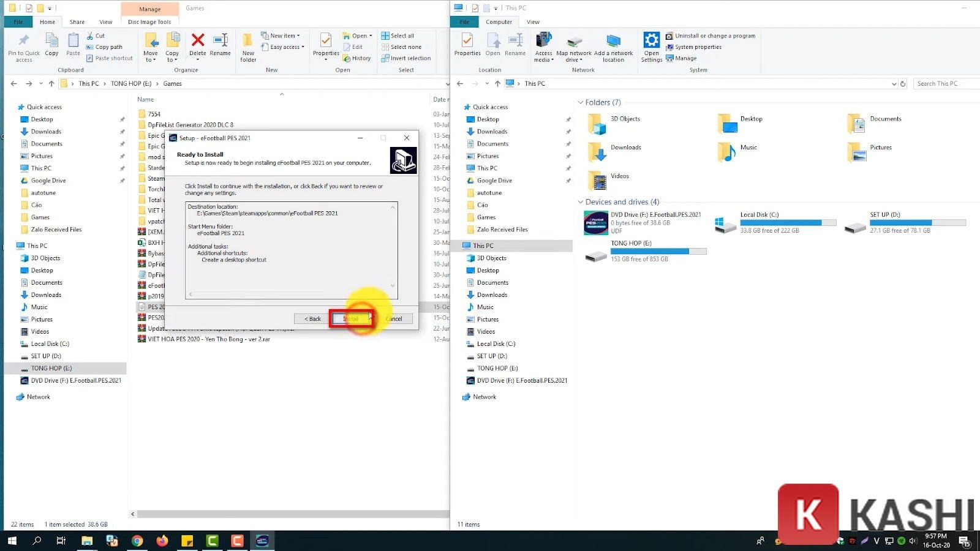This screenshot has width=980, height=551.
Task: Cancel the eFootball PES 2021 installation
Action: coord(394,318)
